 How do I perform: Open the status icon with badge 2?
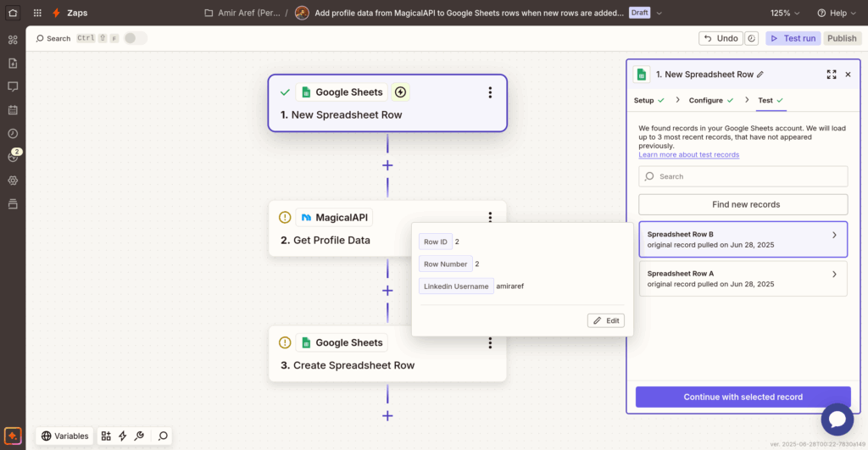click(x=14, y=157)
